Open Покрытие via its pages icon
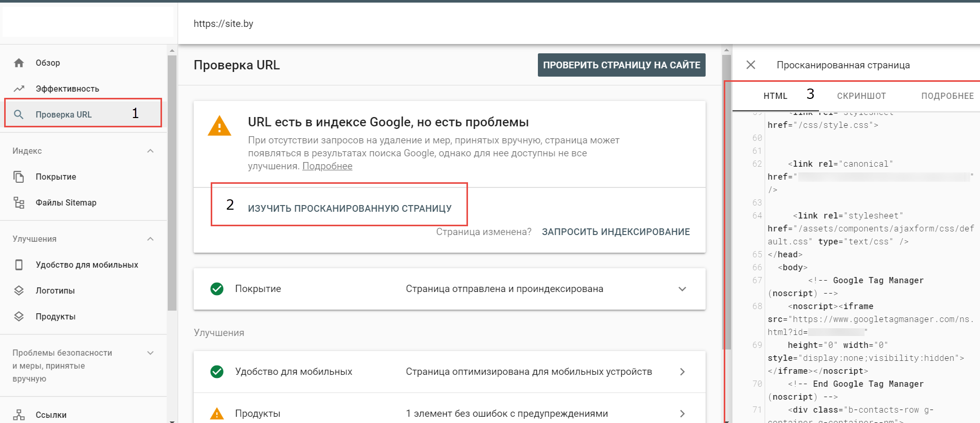The height and width of the screenshot is (423, 980). [19, 177]
